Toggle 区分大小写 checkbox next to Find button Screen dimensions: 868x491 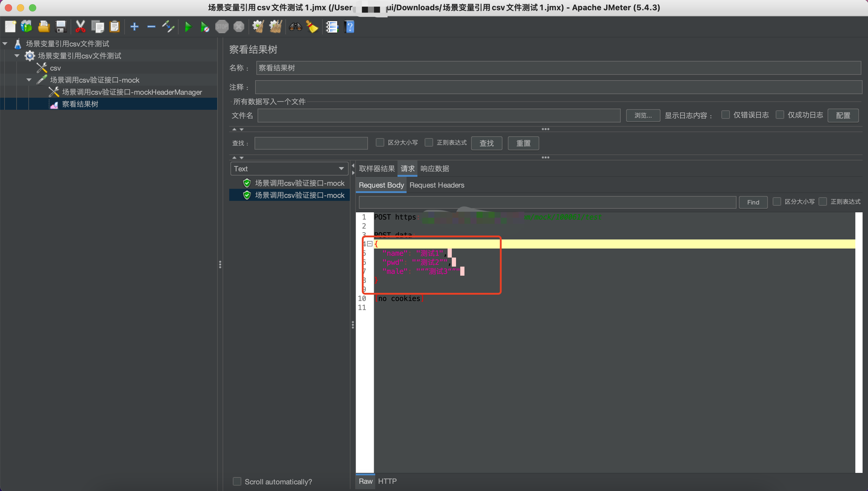click(x=777, y=202)
